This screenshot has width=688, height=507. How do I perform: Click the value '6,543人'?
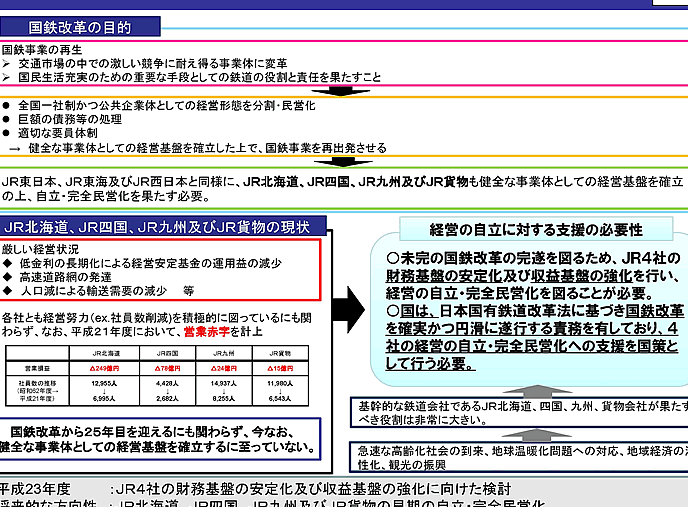pyautogui.click(x=280, y=399)
